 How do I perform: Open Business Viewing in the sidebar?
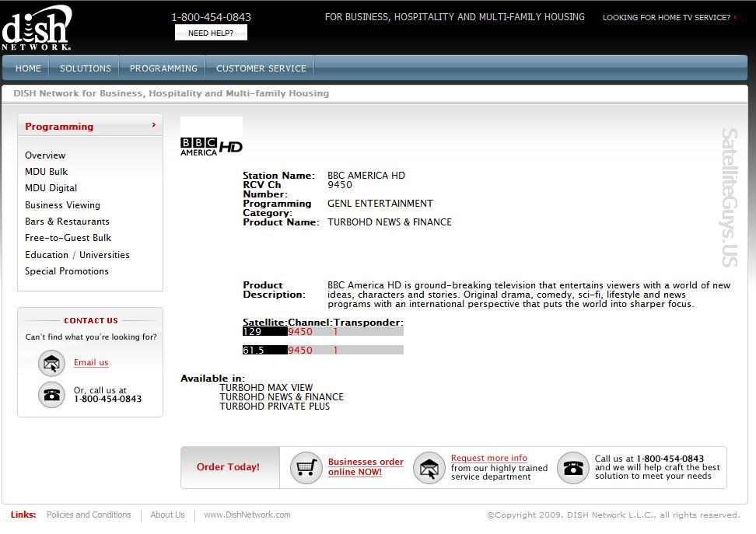[x=63, y=205]
